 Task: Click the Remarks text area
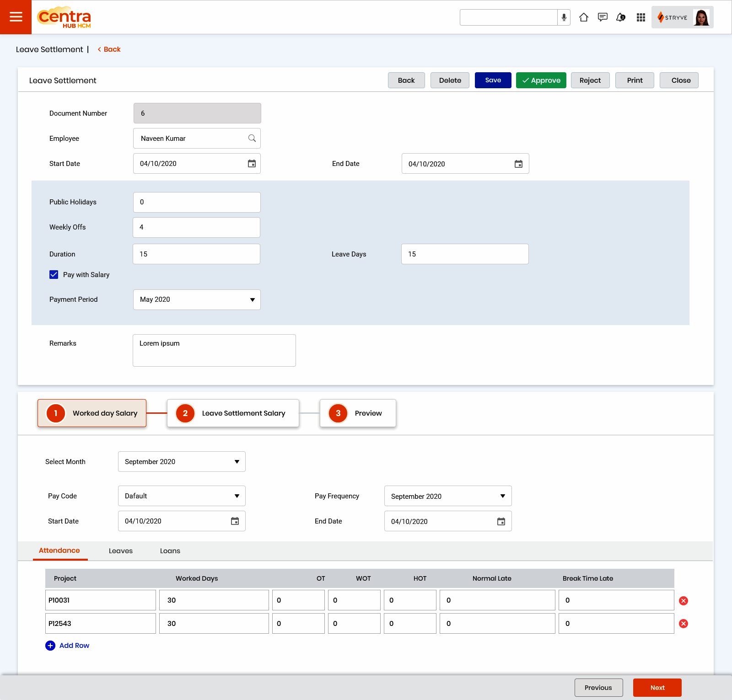coord(214,350)
